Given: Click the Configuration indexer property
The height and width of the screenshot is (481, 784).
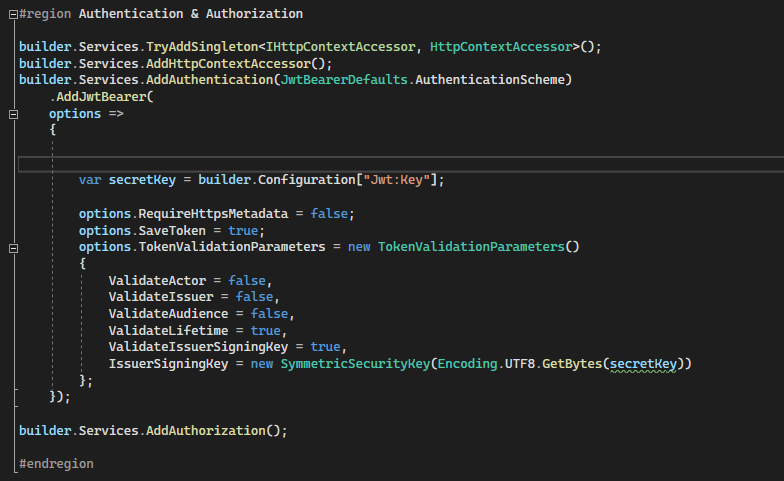Looking at the screenshot, I should click(x=306, y=180).
